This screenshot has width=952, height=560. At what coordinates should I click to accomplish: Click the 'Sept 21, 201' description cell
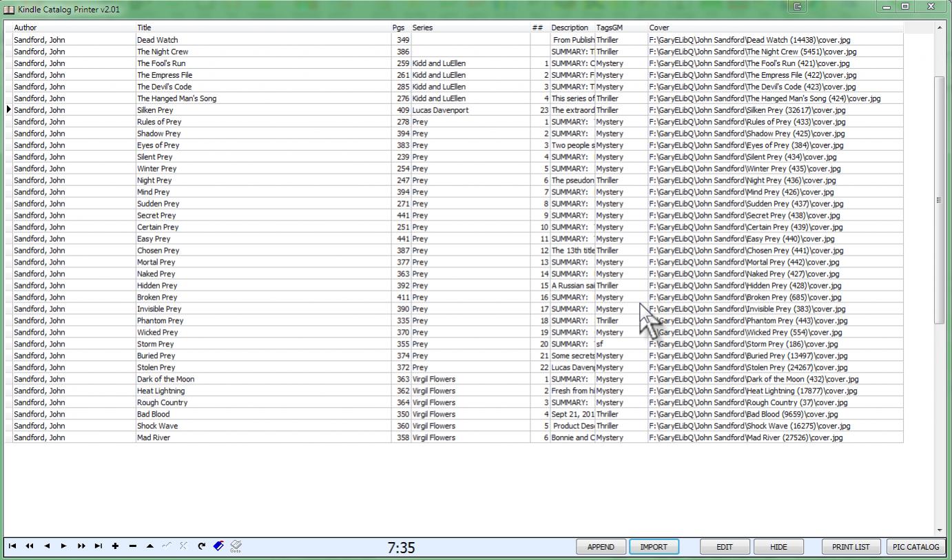572,415
